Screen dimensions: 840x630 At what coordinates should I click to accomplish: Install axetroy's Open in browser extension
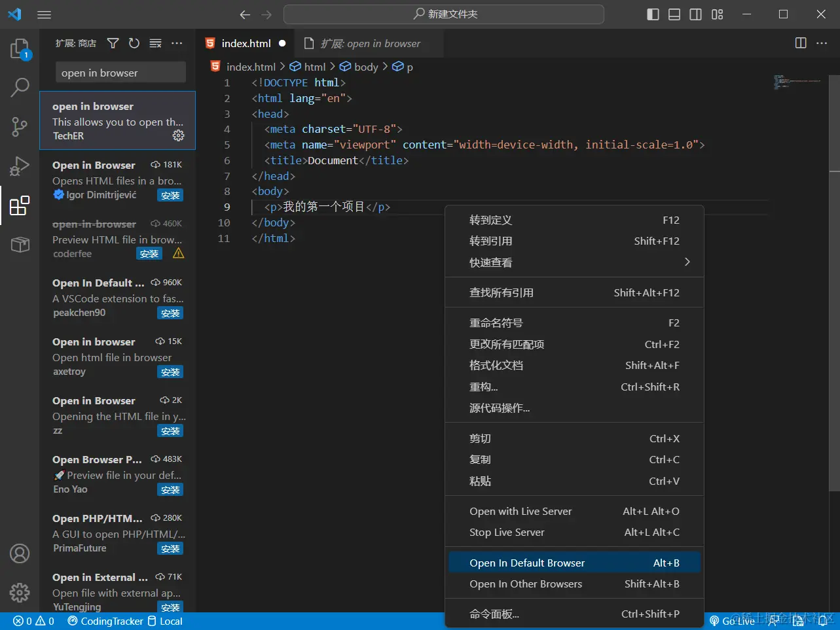[x=170, y=372]
